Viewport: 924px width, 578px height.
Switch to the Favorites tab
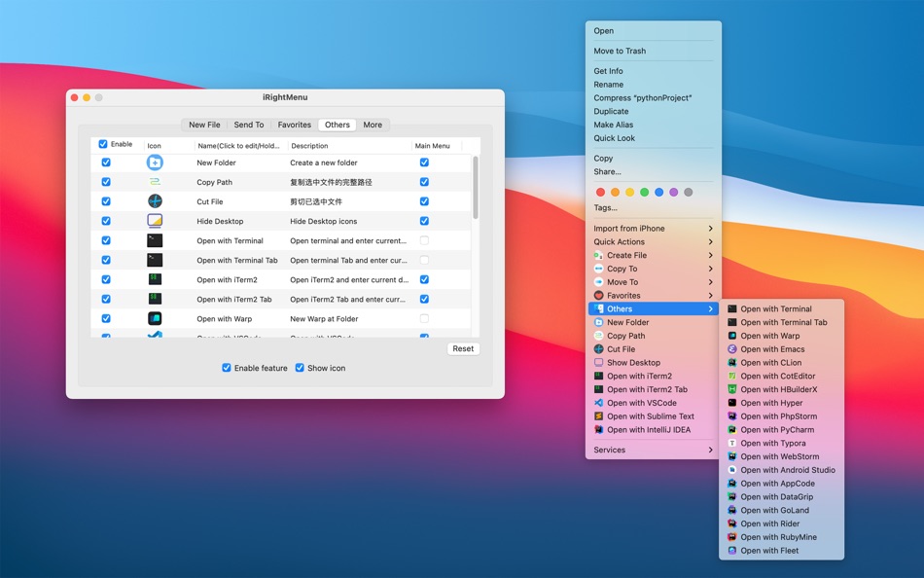(294, 125)
